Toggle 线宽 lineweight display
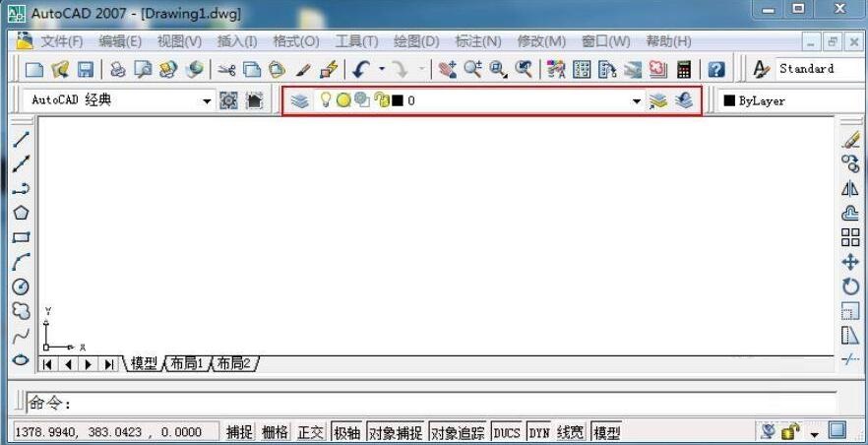The width and height of the screenshot is (868, 445). (x=570, y=432)
